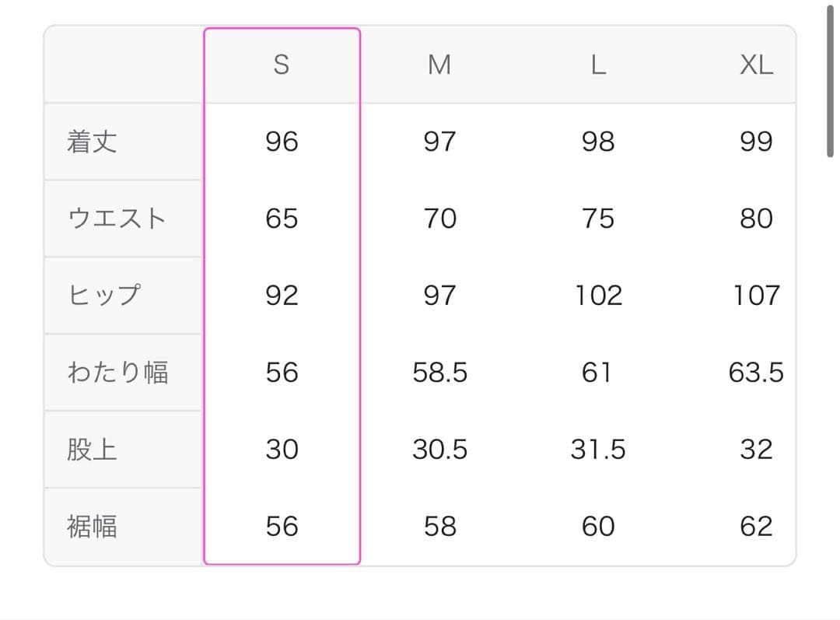Image resolution: width=840 pixels, height=620 pixels.
Task: Select the S size column header
Action: click(x=282, y=65)
